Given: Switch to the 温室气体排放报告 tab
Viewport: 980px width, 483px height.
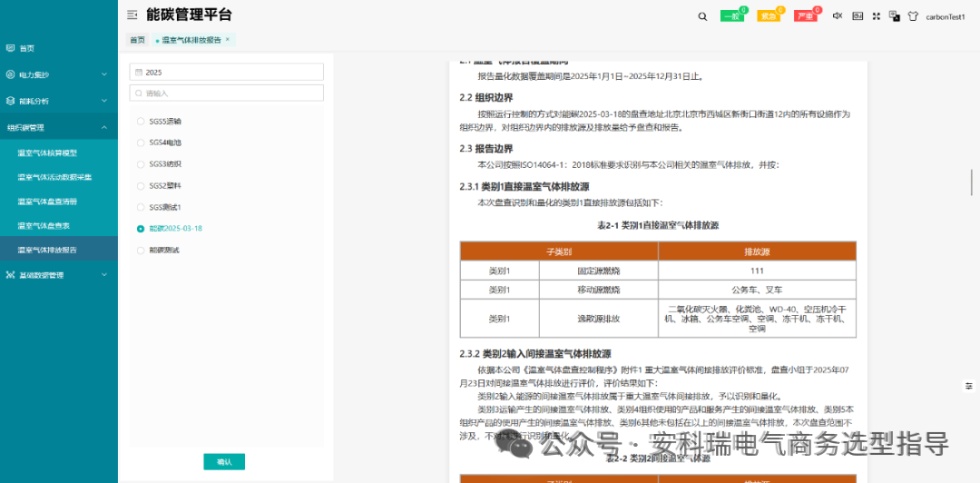Looking at the screenshot, I should tap(191, 40).
